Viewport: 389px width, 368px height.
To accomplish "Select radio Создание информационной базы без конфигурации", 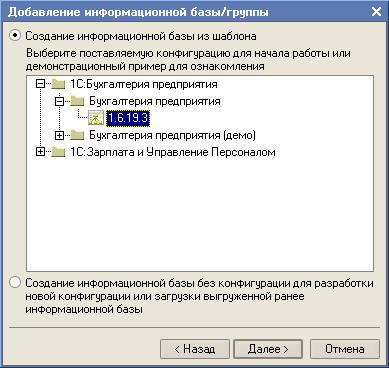I will coord(15,283).
